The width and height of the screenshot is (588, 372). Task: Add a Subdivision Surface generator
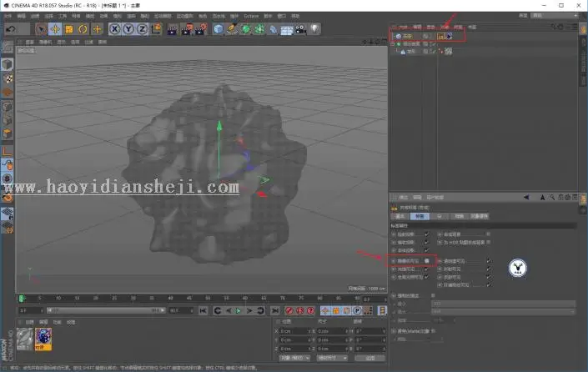tap(246, 29)
